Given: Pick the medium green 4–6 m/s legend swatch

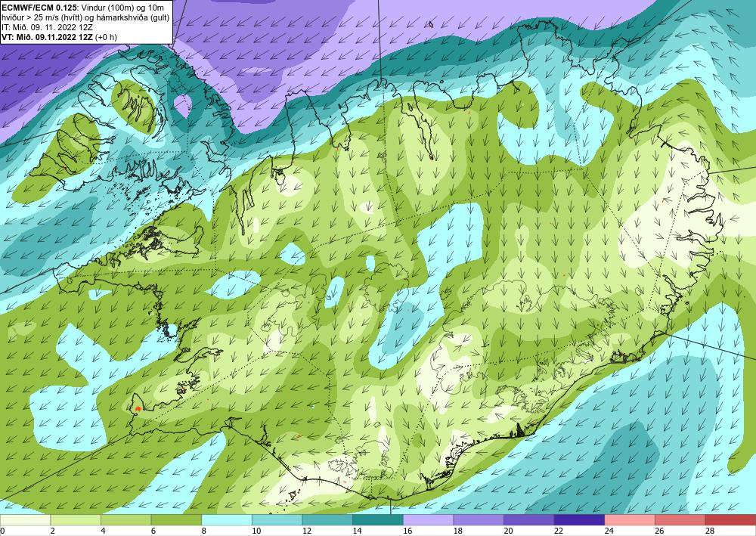Looking at the screenshot, I should click(125, 520).
